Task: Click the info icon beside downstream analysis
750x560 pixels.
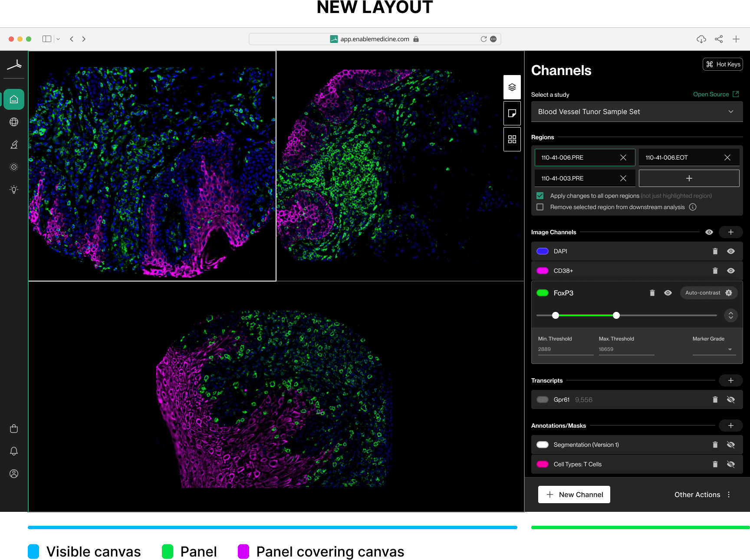Action: 693,207
